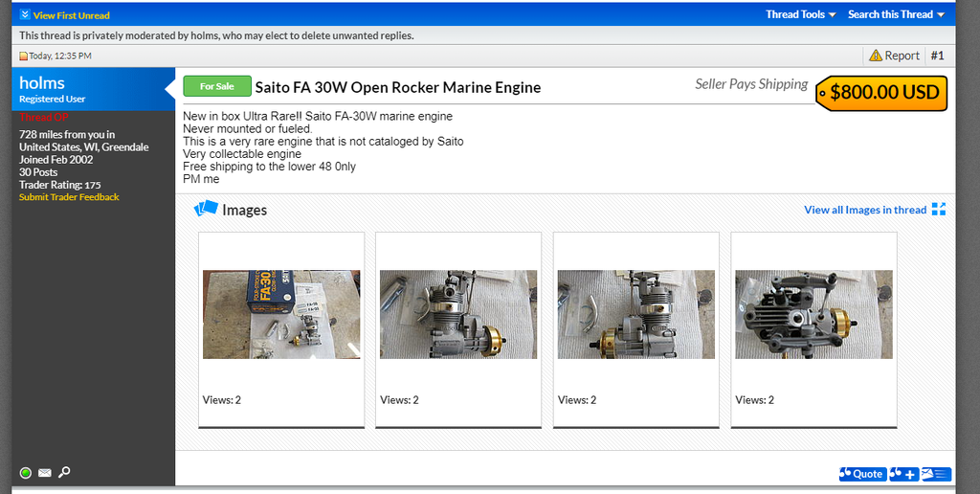This screenshot has height=494, width=980.
Task: Open third engine photo thumbnail
Action: [636, 314]
